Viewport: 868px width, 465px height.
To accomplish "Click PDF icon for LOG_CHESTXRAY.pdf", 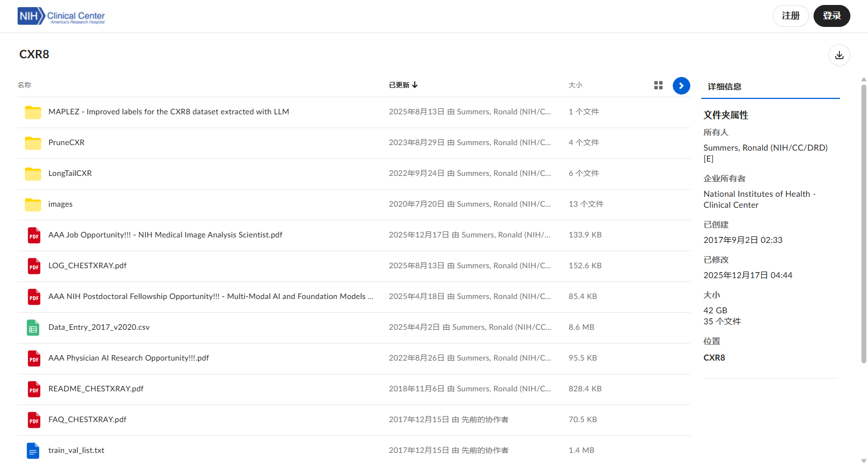I will click(x=34, y=266).
